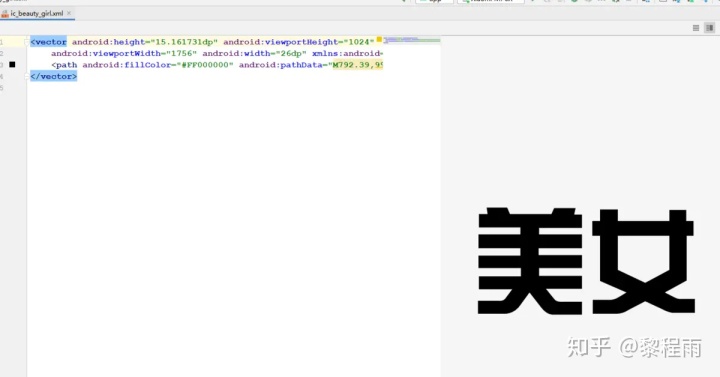Viewport: 720px width, 377px height.
Task: Click the yellow inspection warning indicator
Action: pyautogui.click(x=379, y=39)
